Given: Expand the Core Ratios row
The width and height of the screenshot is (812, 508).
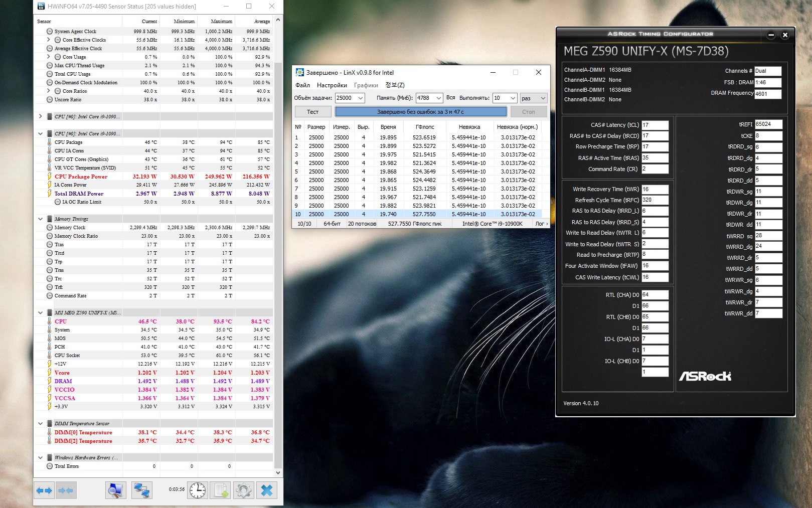Looking at the screenshot, I should (49, 91).
